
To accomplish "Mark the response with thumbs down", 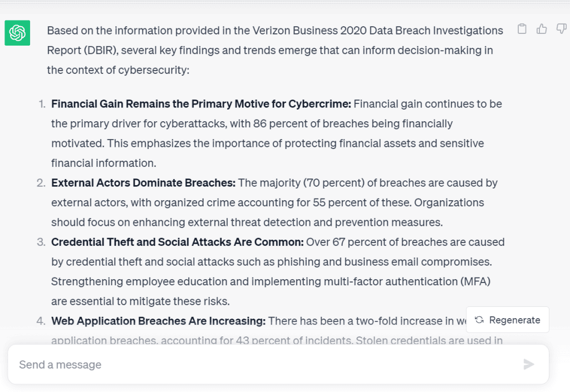I will coord(561,29).
